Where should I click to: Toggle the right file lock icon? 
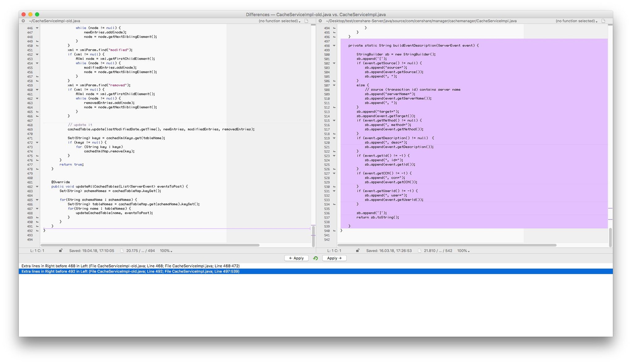[x=358, y=251]
